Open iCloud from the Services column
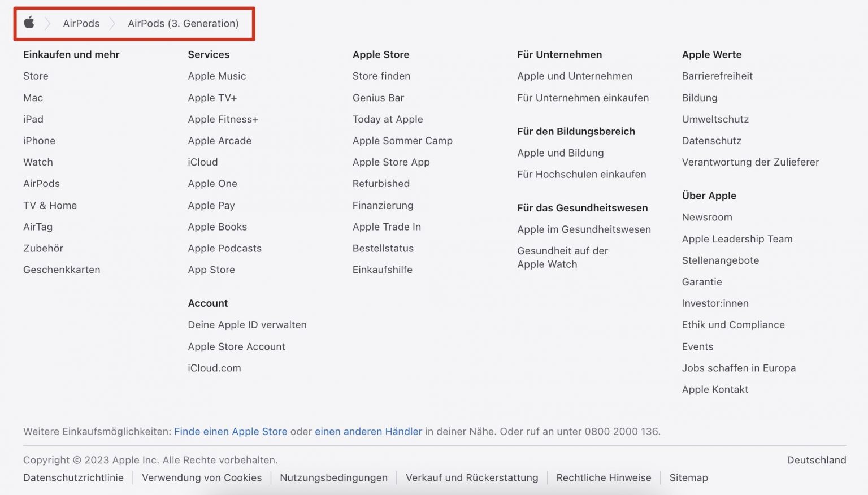The width and height of the screenshot is (868, 495). coord(202,162)
